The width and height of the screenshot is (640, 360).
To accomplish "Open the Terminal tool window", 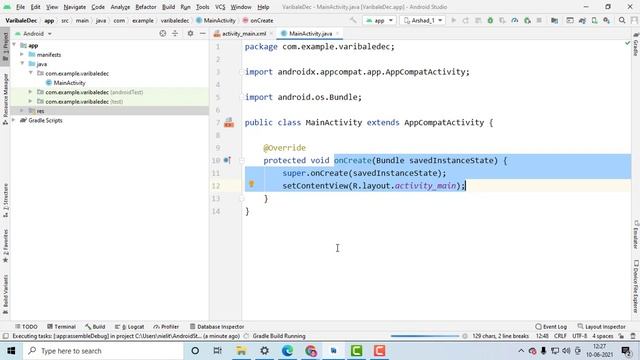I will pyautogui.click(x=61, y=327).
